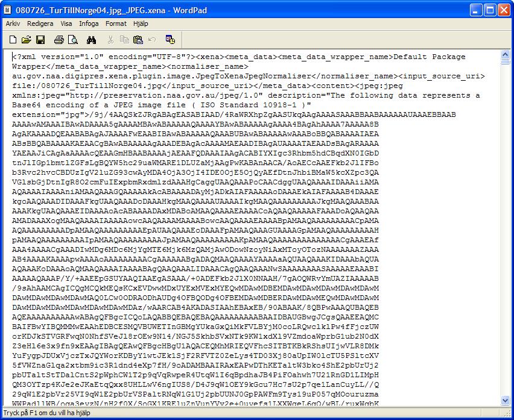This screenshot has width=514, height=420.
Task: Paste from clipboard with the Paste icon
Action: click(x=138, y=40)
